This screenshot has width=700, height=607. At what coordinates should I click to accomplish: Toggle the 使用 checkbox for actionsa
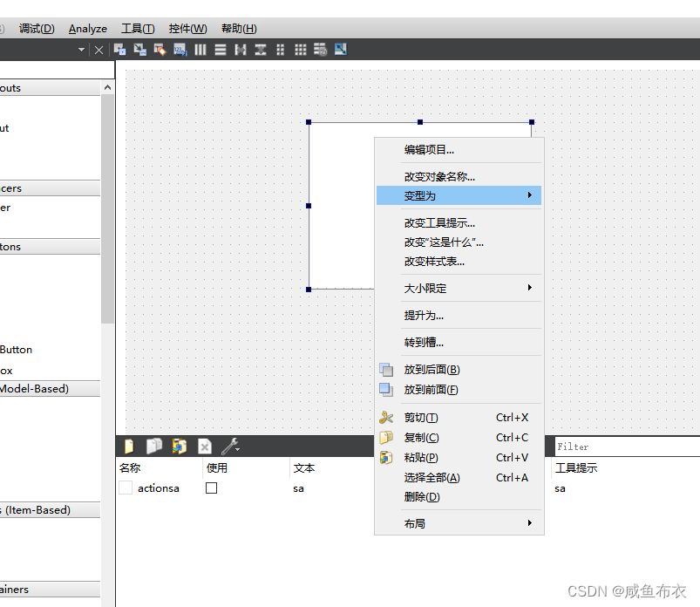[x=211, y=488]
